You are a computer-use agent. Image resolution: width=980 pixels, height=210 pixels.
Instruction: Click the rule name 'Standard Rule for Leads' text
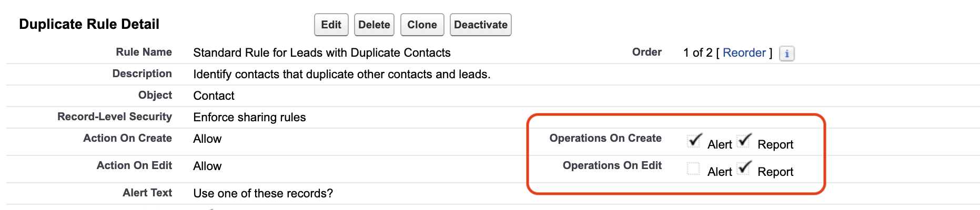[x=321, y=52]
